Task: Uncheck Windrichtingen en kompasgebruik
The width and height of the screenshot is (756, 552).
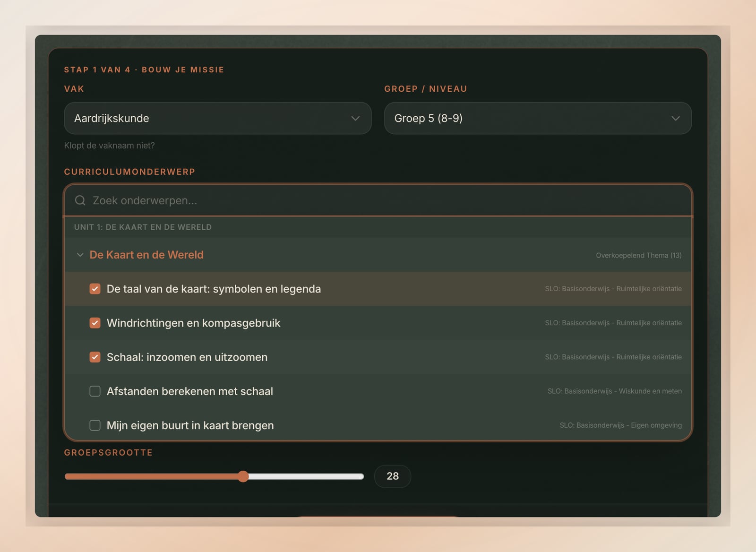Action: (x=95, y=323)
